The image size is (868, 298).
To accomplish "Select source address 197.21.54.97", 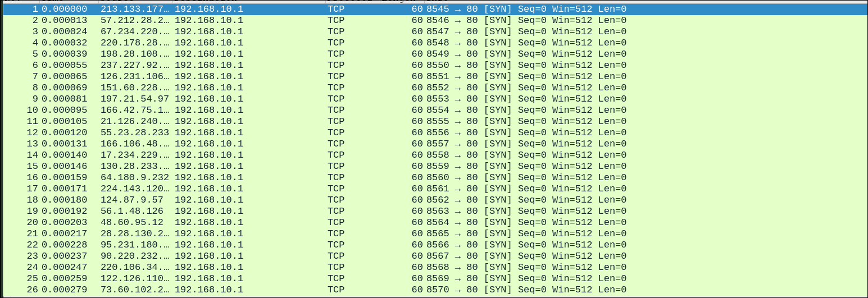I will [135, 99].
